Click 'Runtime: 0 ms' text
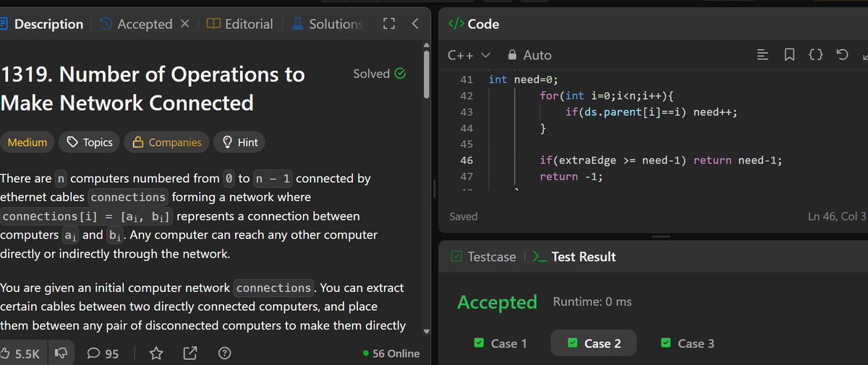 point(592,301)
